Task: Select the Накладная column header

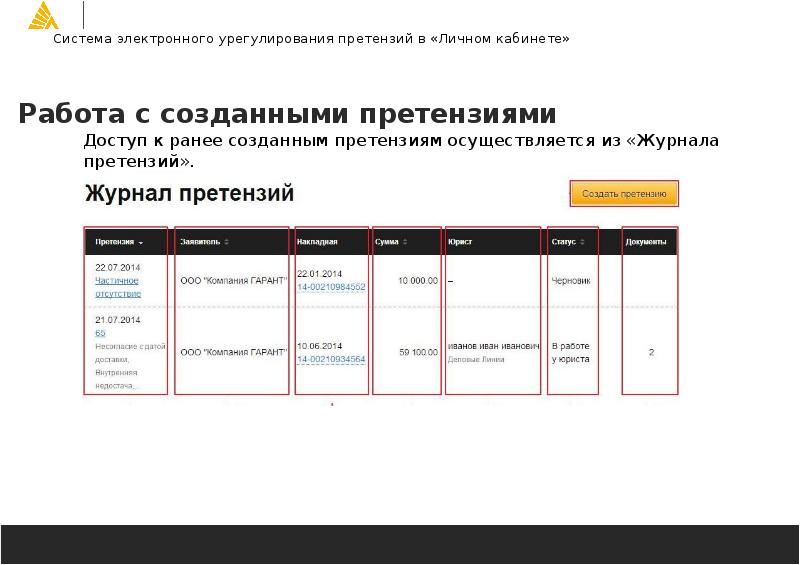Action: pos(317,242)
